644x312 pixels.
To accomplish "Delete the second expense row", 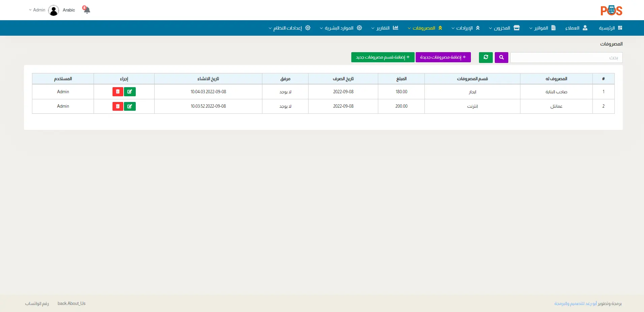I will [x=118, y=106].
